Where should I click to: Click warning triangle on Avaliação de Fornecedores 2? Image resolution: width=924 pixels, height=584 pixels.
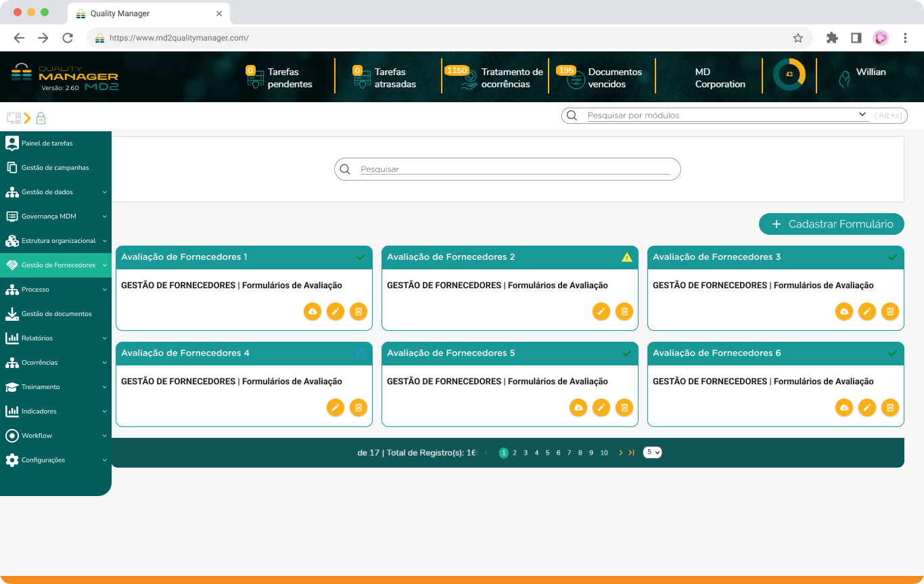pyautogui.click(x=627, y=257)
